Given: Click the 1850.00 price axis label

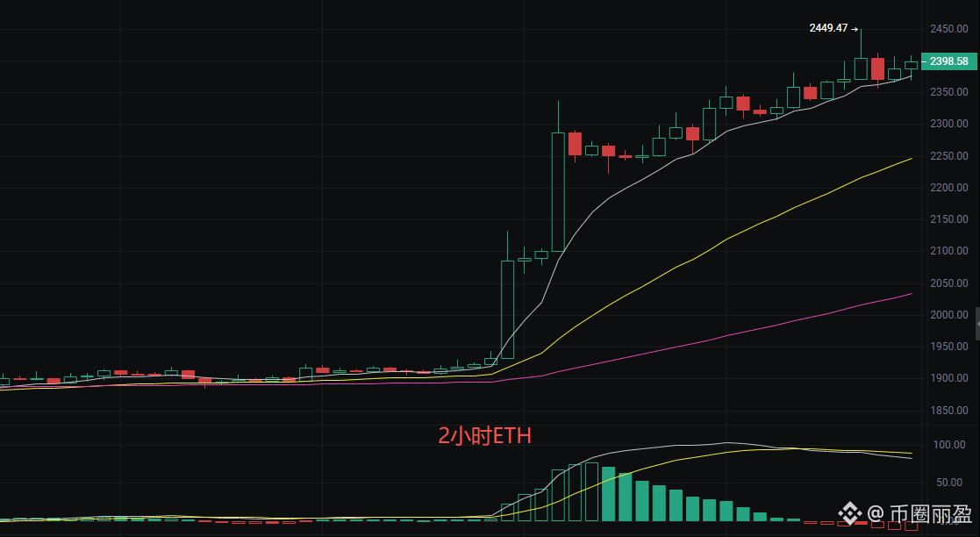Looking at the screenshot, I should [948, 410].
